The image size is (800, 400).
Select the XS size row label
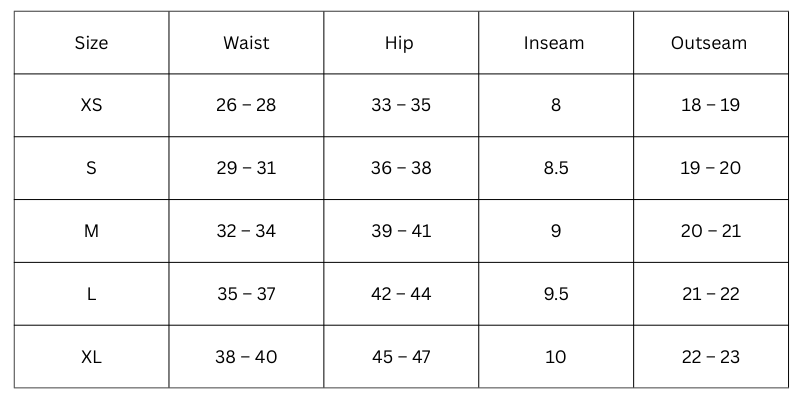(91, 105)
